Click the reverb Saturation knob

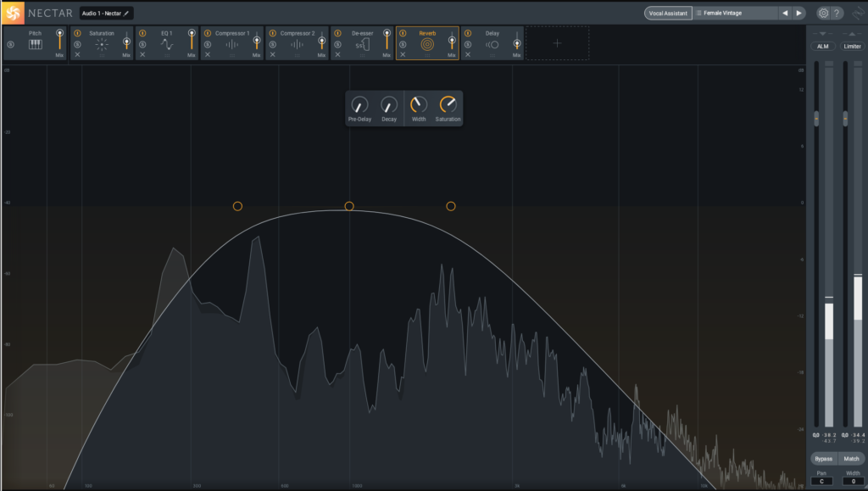(x=448, y=104)
